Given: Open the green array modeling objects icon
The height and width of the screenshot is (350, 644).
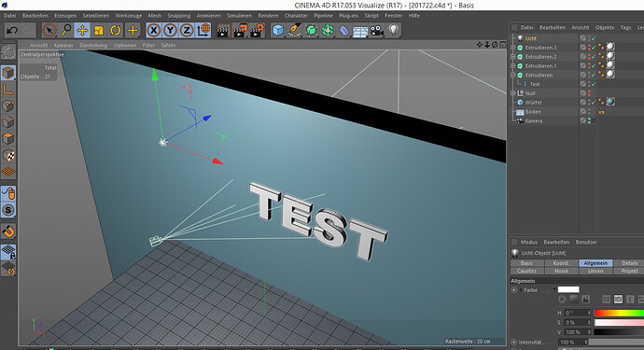Looking at the screenshot, I should 328,31.
